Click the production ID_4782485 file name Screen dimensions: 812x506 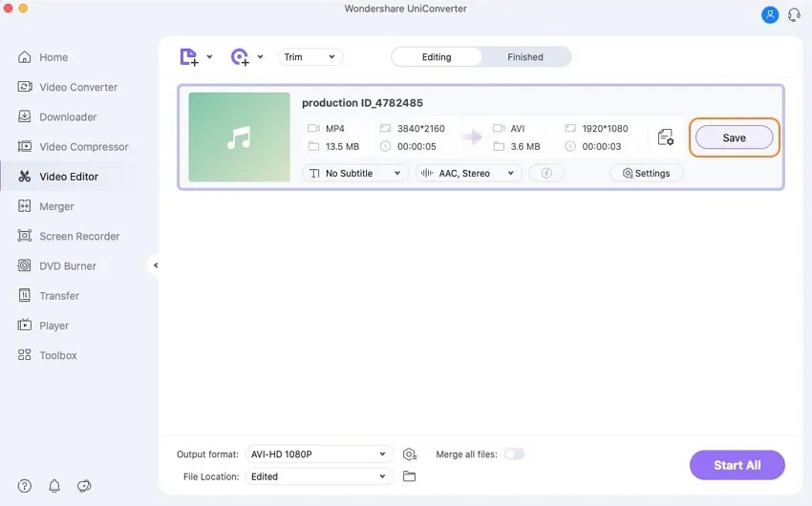point(362,103)
